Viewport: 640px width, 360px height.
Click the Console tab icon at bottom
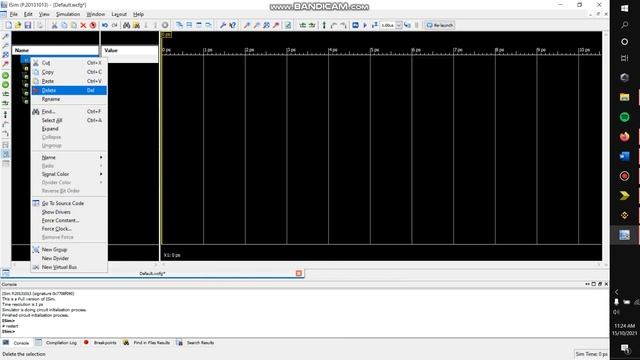6,342
